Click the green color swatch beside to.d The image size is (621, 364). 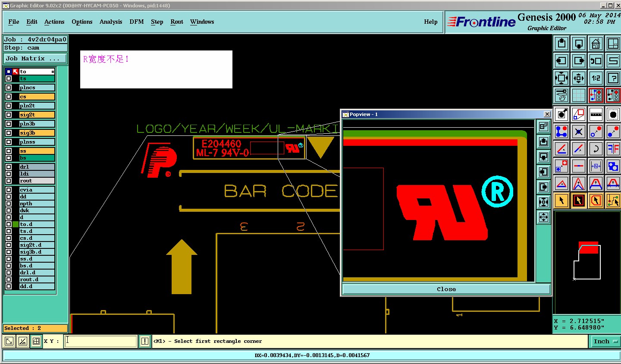click(x=16, y=224)
